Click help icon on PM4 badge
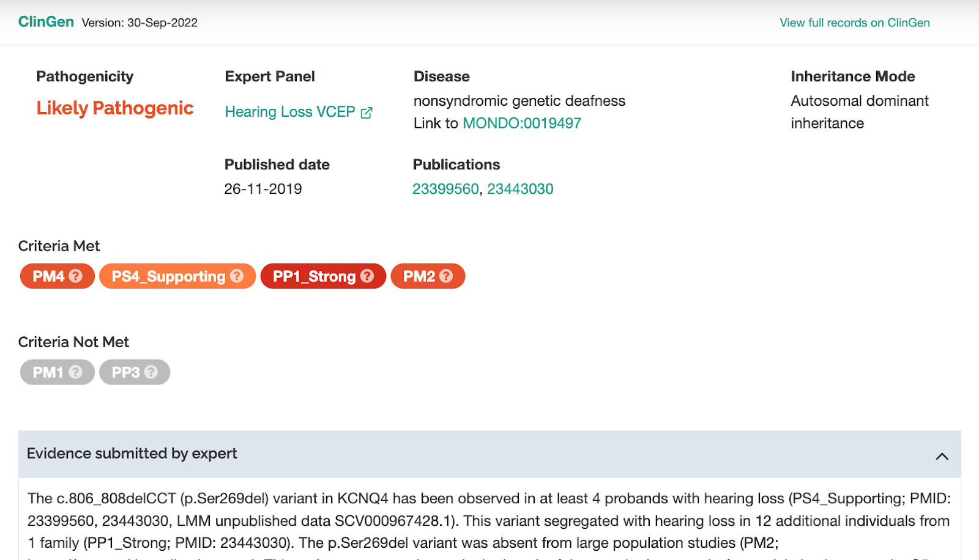The width and height of the screenshot is (979, 560). (x=76, y=276)
